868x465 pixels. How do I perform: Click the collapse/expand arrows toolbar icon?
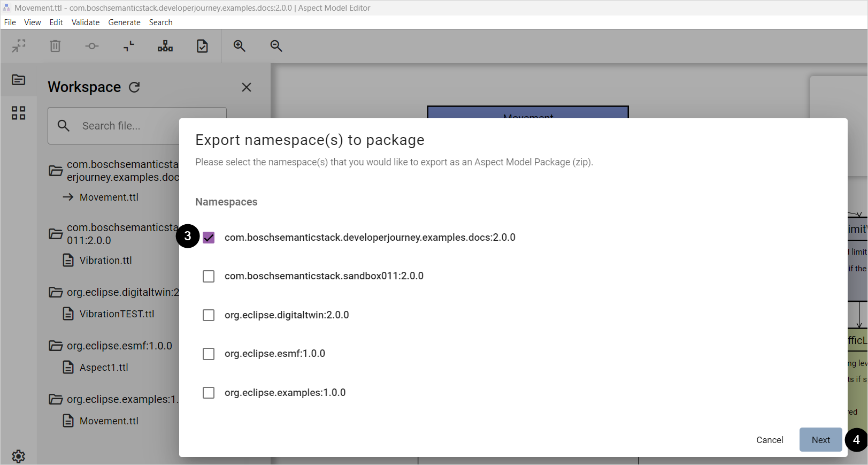19,46
